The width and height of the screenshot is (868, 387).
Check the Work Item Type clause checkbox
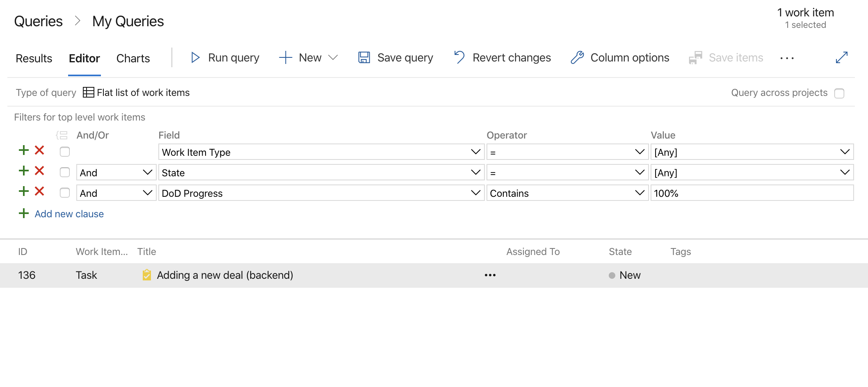pyautogui.click(x=64, y=151)
